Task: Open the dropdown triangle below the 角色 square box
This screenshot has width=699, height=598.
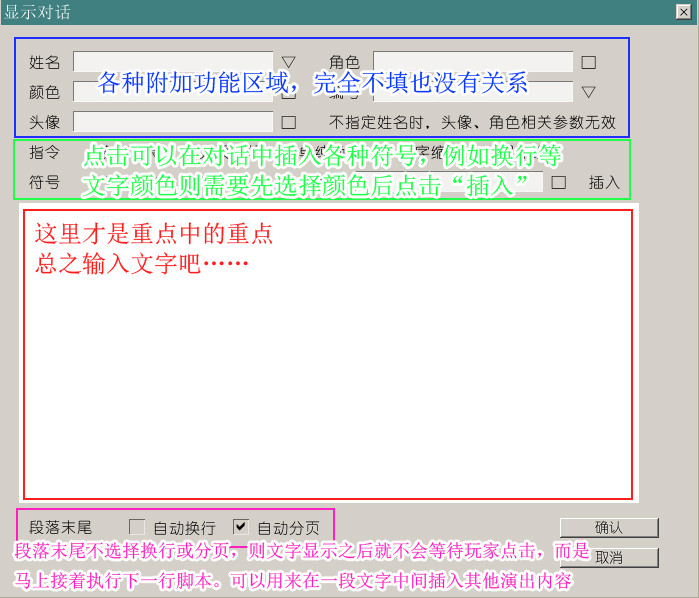Action: [588, 92]
